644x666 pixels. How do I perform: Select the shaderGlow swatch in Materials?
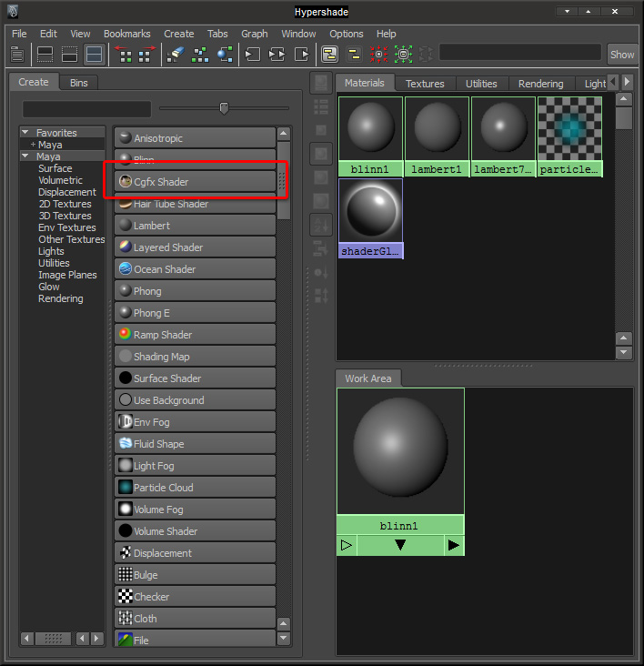click(x=370, y=218)
